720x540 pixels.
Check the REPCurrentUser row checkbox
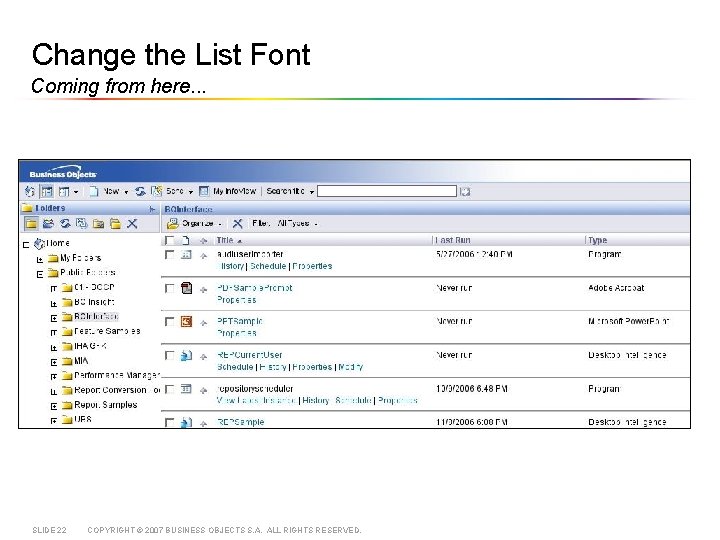169,356
